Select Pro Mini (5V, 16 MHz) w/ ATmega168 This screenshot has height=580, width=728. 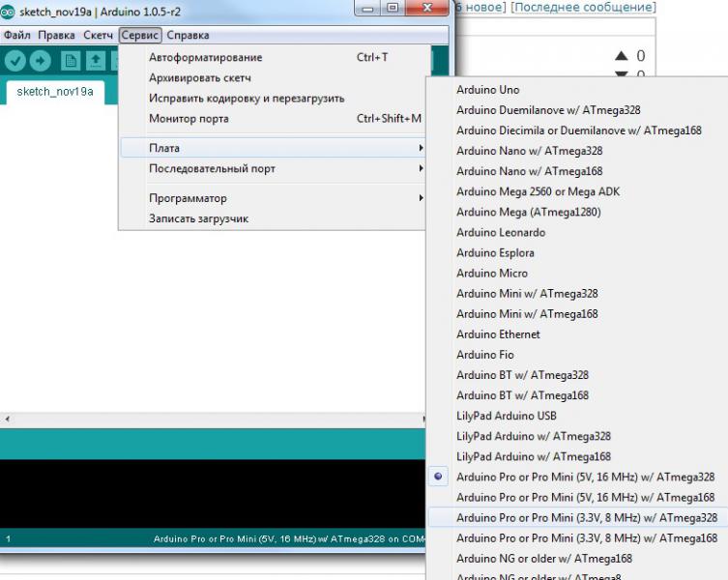click(577, 497)
